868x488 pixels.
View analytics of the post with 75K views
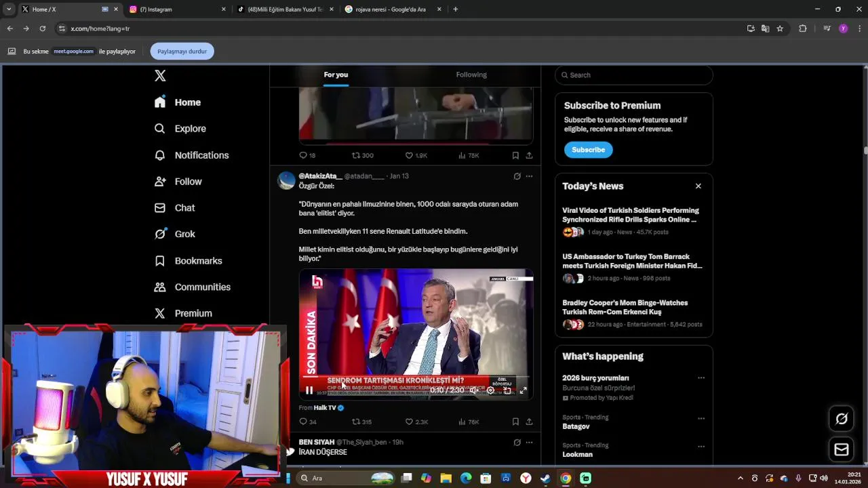click(469, 155)
